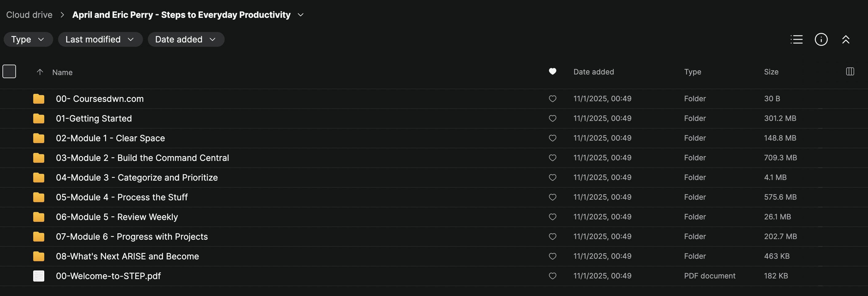Check the select all checkbox

click(x=9, y=71)
